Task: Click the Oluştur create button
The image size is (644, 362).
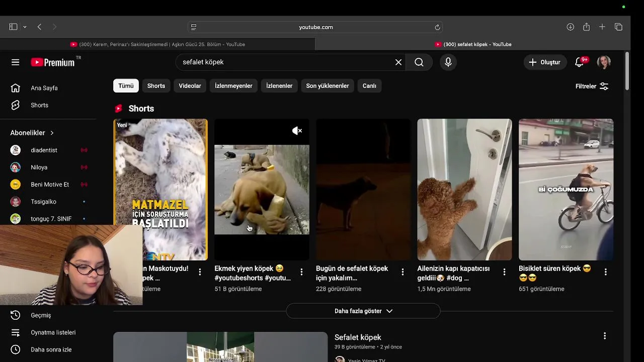Action: 544,62
